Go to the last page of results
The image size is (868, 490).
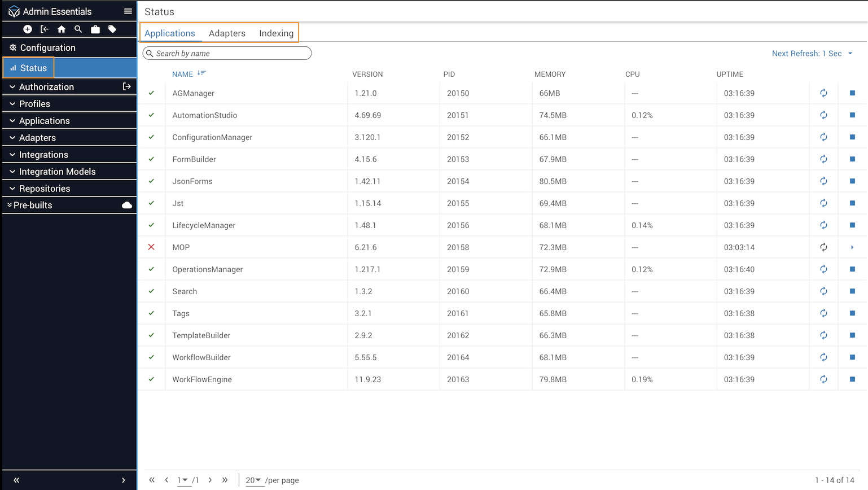pos(225,480)
